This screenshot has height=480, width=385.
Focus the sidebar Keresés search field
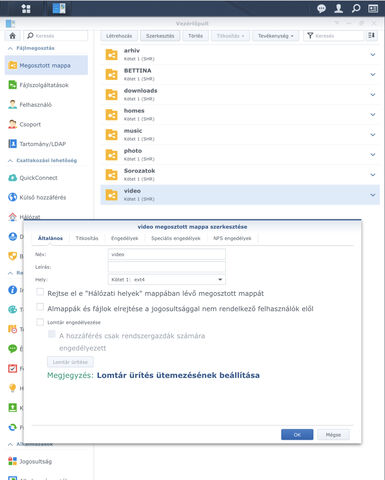tap(55, 36)
